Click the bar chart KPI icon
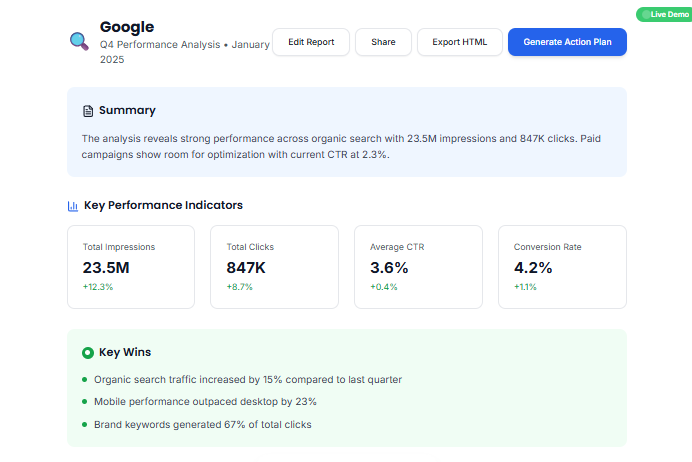The image size is (692, 462). click(x=73, y=205)
